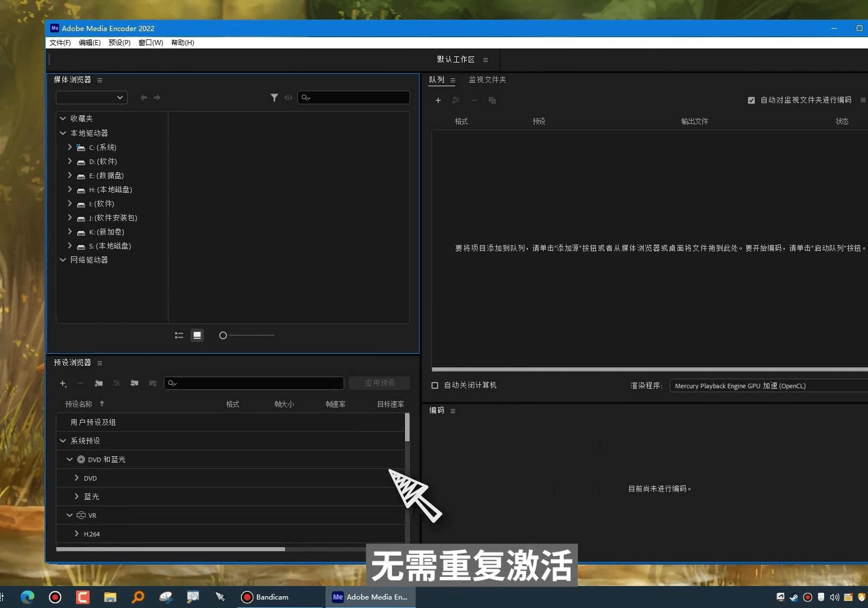
Task: Open File Explorer from the taskbar
Action: click(110, 597)
